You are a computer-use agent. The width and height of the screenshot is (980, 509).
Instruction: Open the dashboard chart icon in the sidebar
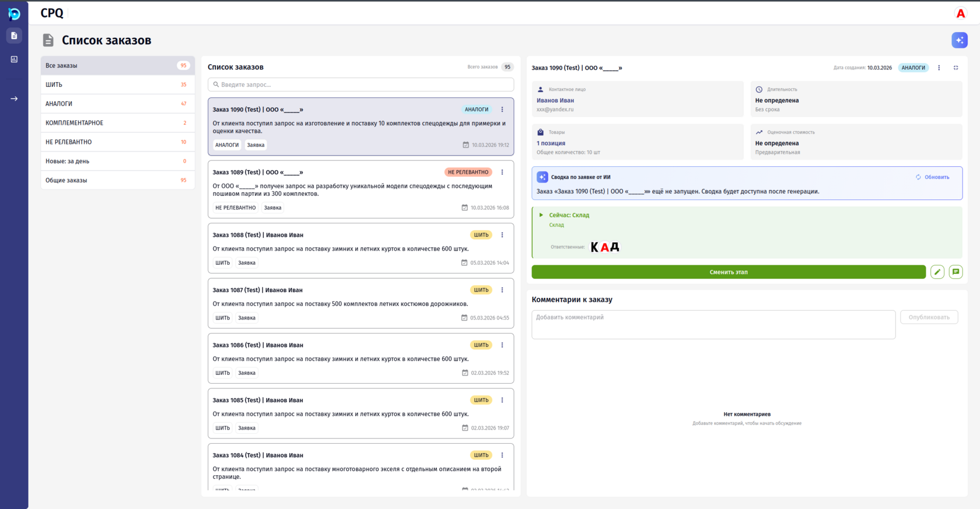(x=14, y=59)
